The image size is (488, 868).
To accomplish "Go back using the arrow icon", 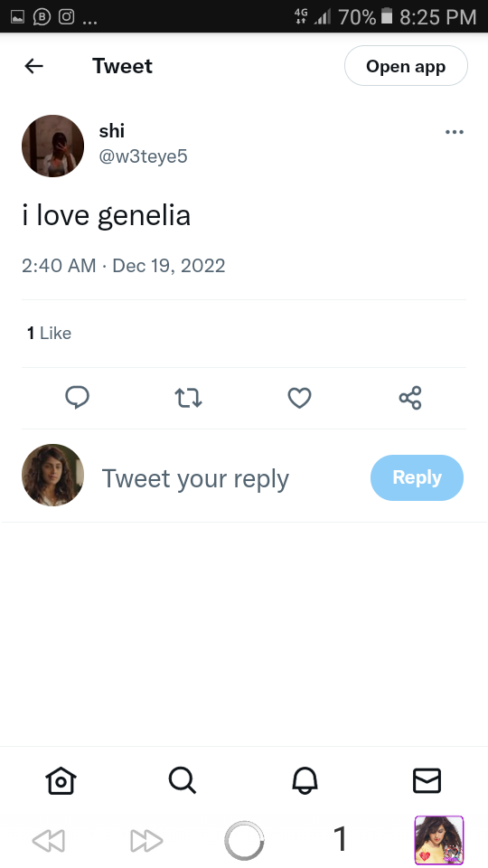I will coord(33,66).
